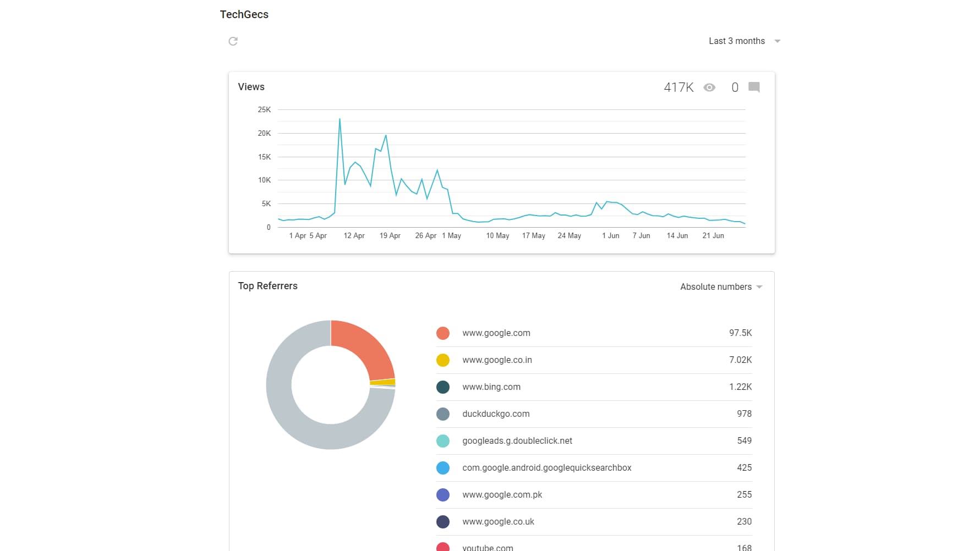Click the 25K y-axis label

pyautogui.click(x=264, y=110)
